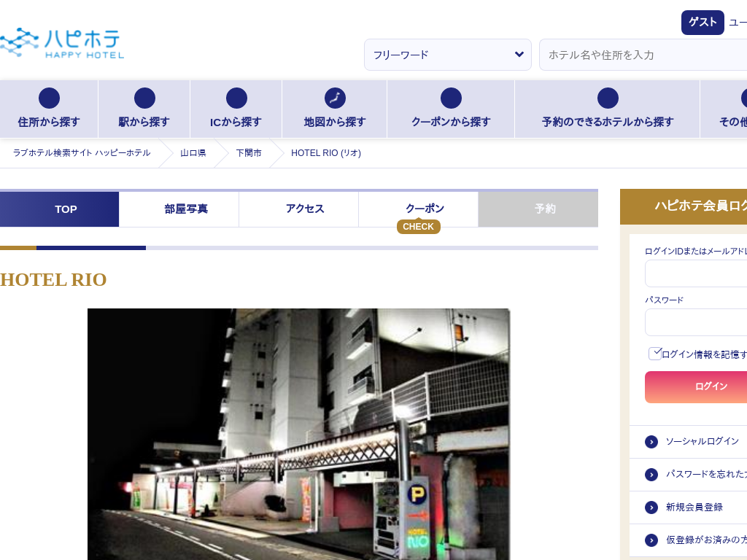Focus the パスワード input field
747x560 pixels.
pyautogui.click(x=696, y=322)
